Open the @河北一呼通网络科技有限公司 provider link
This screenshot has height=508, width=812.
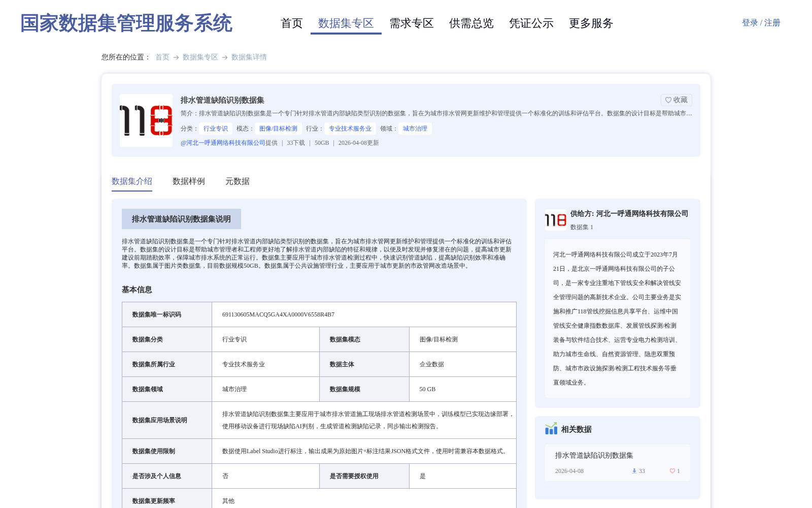pos(223,143)
